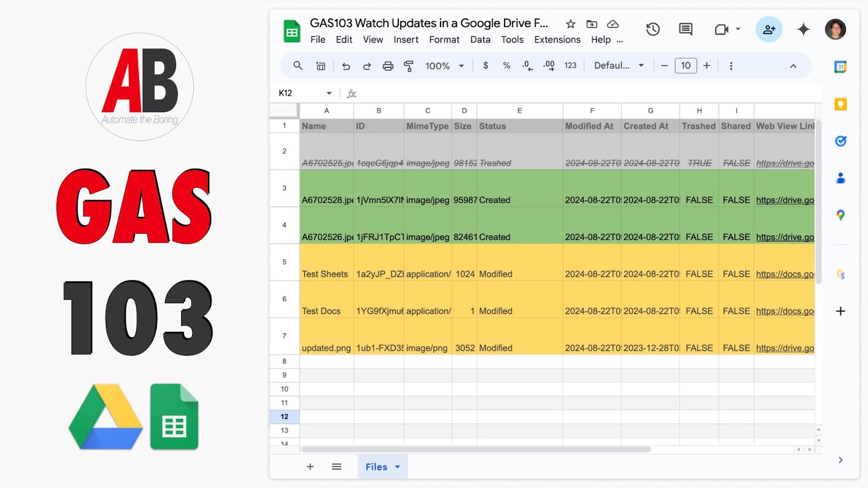
Task: Click the horizontal scrollbar
Action: (x=476, y=450)
